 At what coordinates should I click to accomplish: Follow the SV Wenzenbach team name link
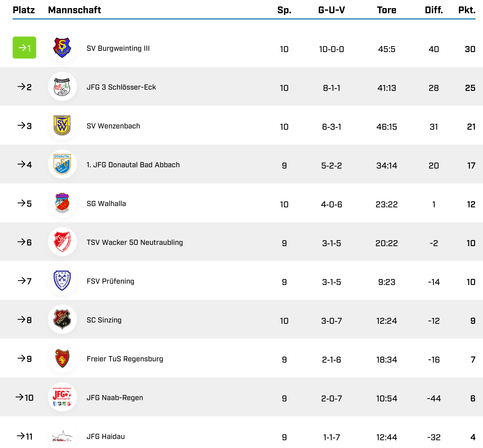pos(113,126)
